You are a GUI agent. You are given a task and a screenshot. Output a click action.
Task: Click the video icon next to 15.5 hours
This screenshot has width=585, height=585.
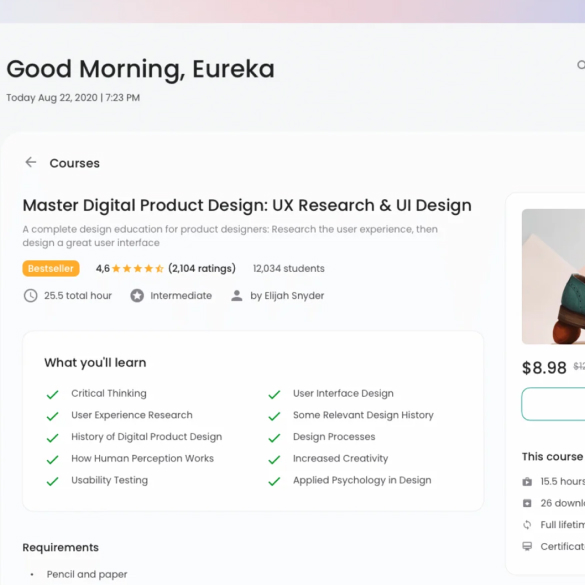(527, 482)
